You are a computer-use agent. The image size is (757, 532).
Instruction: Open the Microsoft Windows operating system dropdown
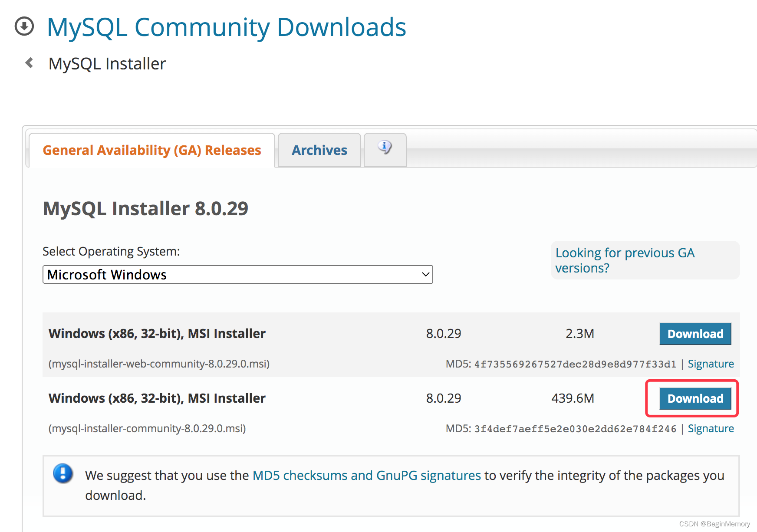coord(237,274)
